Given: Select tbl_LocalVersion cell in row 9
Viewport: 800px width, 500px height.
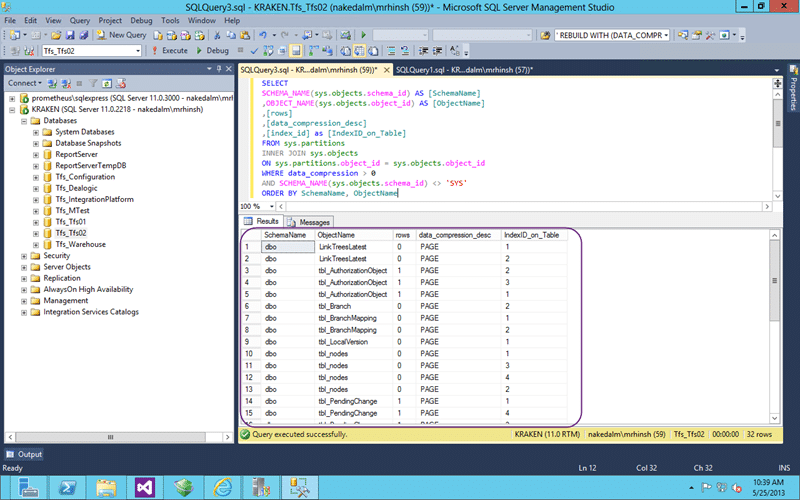Looking at the screenshot, I should pos(354,342).
